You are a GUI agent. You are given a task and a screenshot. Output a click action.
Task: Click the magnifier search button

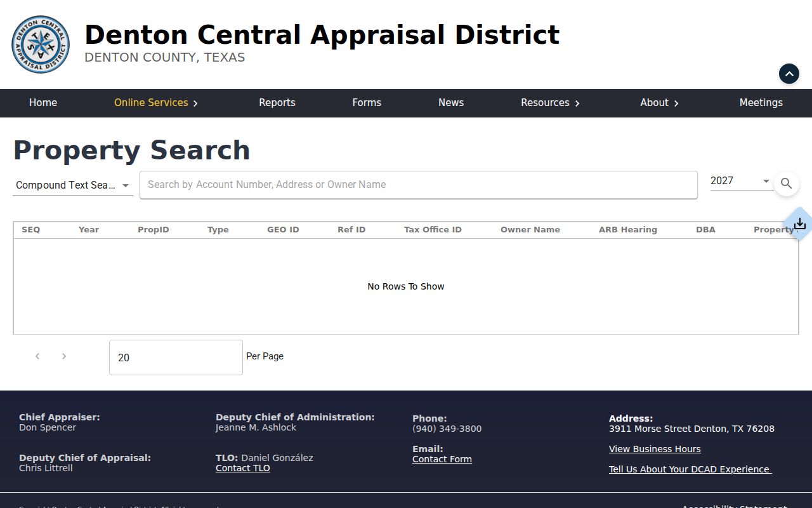pos(786,184)
